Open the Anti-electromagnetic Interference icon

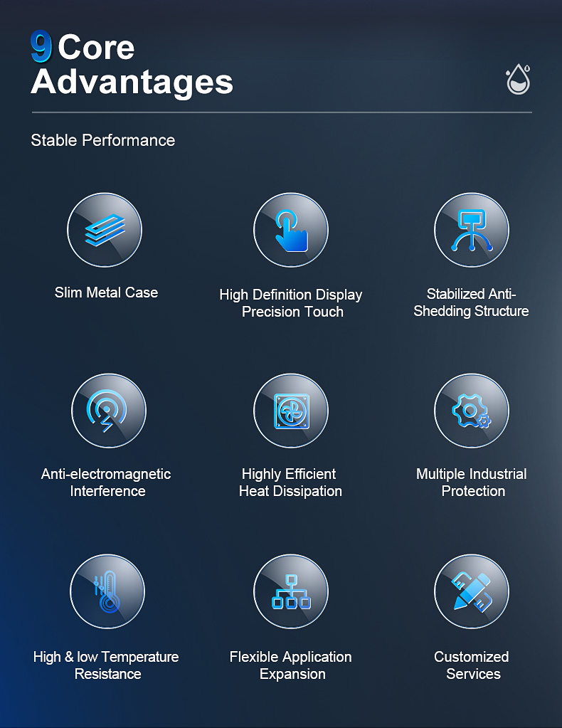click(108, 411)
